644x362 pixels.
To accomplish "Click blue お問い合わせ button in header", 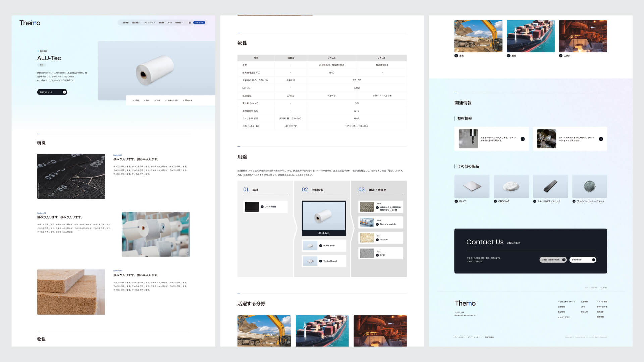I will click(199, 23).
